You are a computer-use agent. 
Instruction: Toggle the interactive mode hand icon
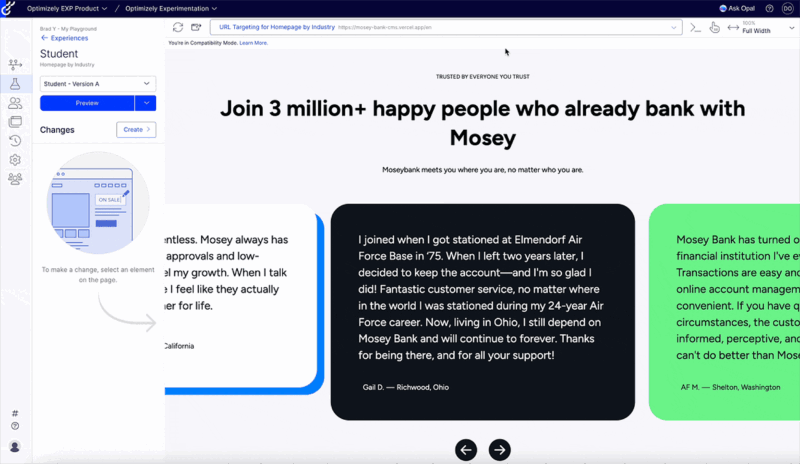tap(714, 28)
